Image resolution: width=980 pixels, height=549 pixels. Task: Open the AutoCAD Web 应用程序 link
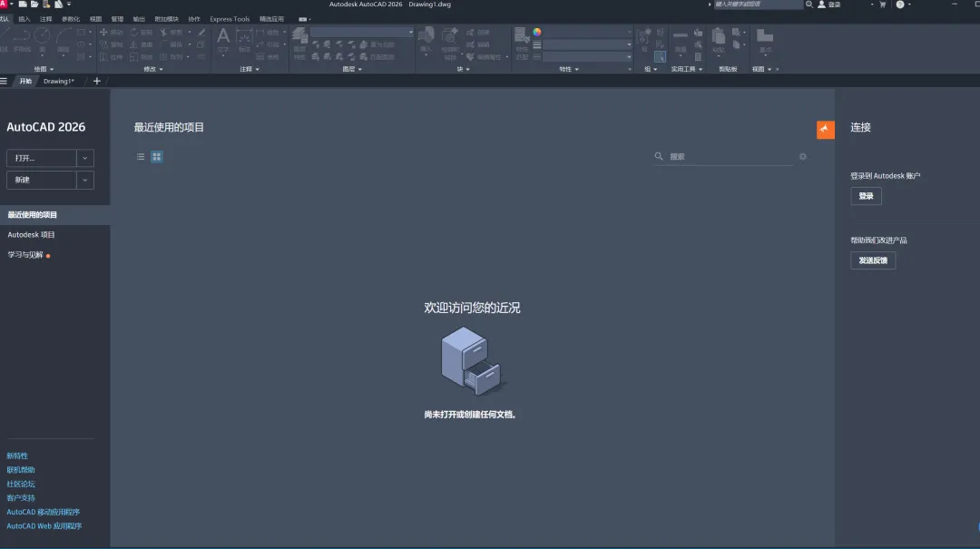(44, 526)
